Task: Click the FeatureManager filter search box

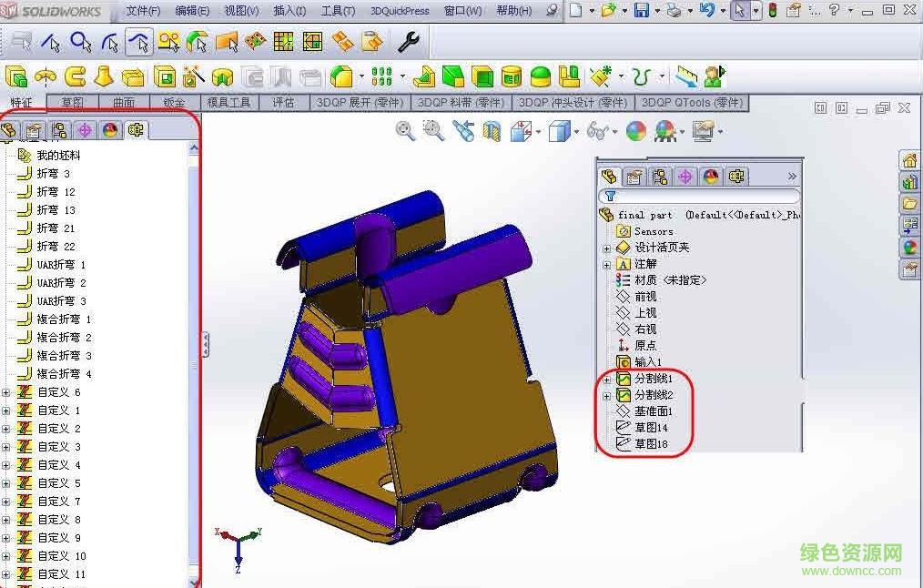Action: 705,196
